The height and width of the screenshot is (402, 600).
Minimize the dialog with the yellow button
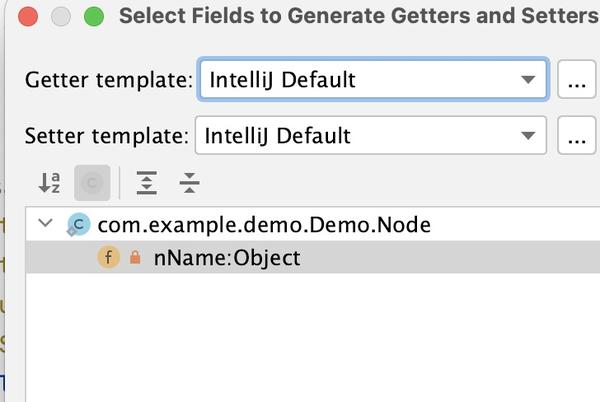coord(61,16)
